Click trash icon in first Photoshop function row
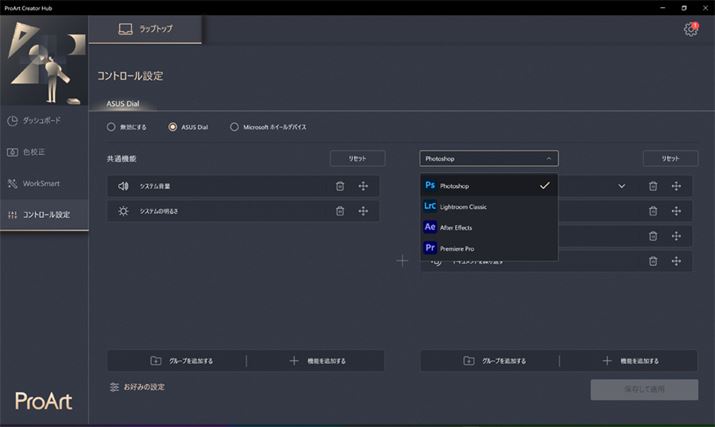Screen dimensions: 715x427 coord(653,186)
